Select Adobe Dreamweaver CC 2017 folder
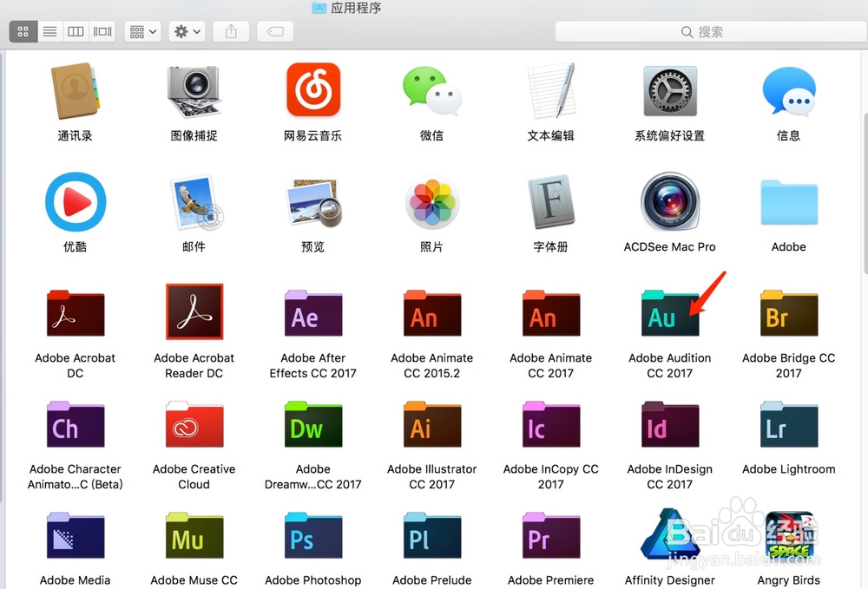This screenshot has width=868, height=589. (x=313, y=424)
